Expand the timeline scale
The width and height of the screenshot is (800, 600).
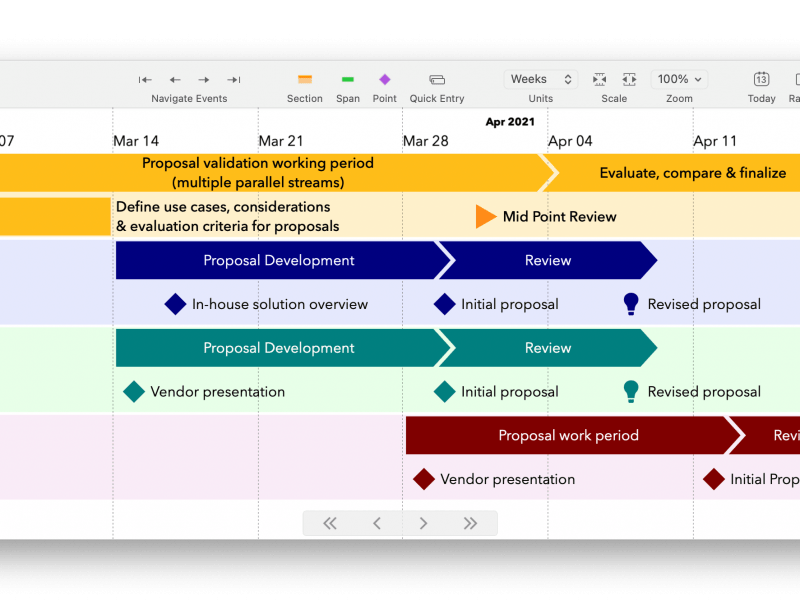(x=629, y=80)
